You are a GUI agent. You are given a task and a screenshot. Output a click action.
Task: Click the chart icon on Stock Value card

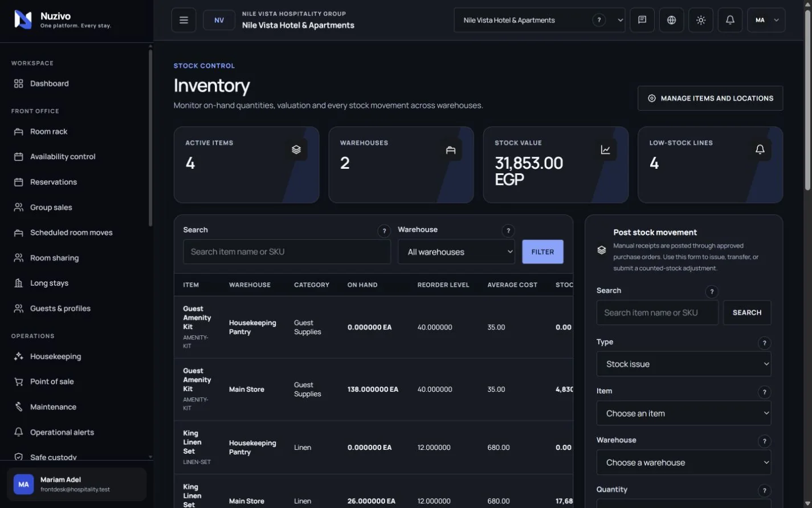point(605,149)
